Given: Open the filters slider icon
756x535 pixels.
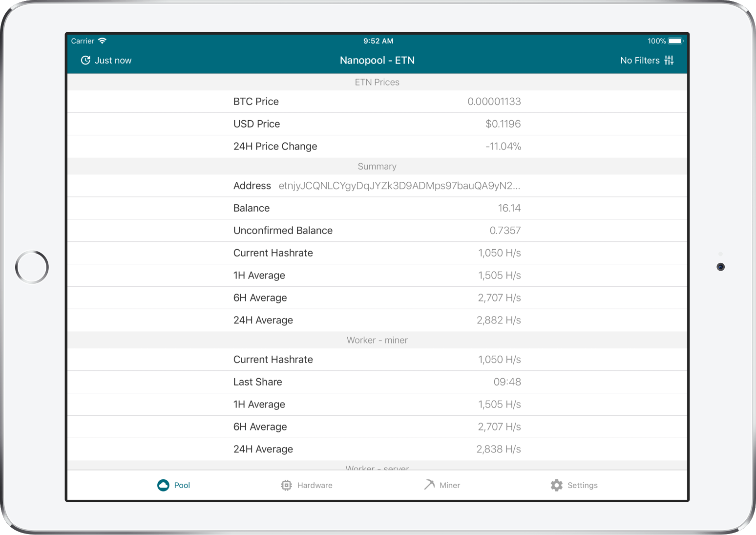Looking at the screenshot, I should click(669, 60).
